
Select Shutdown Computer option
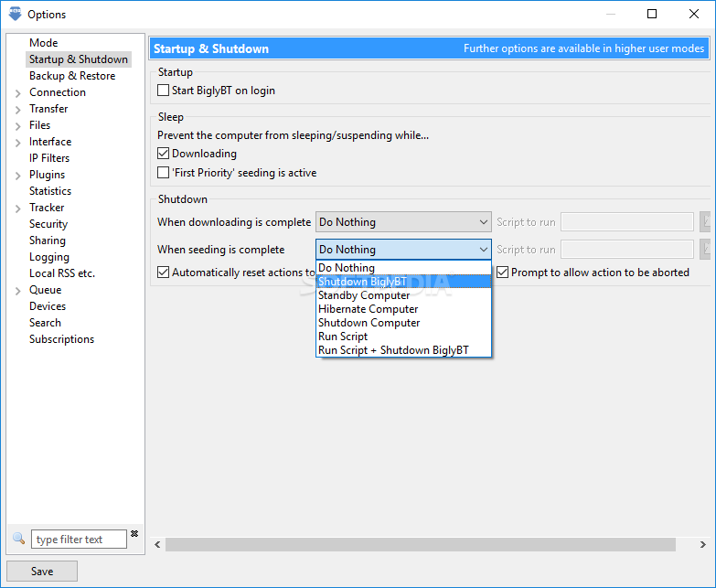[x=403, y=323]
